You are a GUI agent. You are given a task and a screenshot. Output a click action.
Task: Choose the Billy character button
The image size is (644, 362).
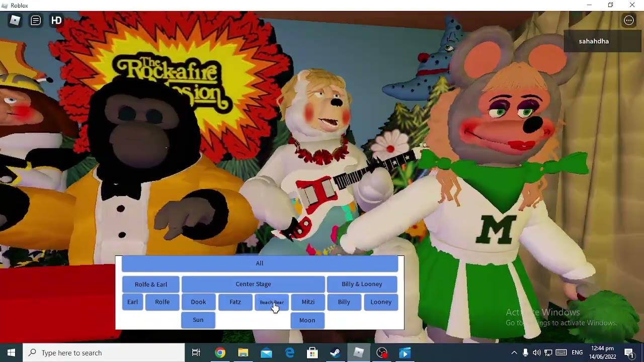[x=344, y=302]
